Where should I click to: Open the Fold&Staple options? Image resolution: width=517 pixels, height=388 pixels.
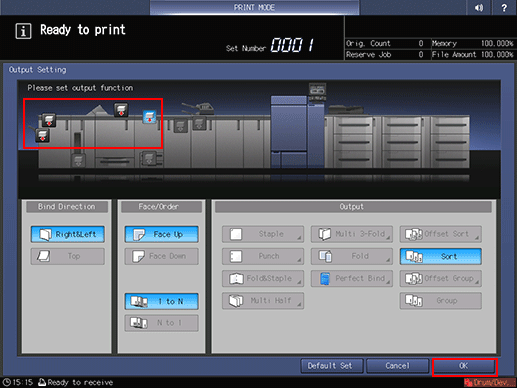tap(263, 278)
